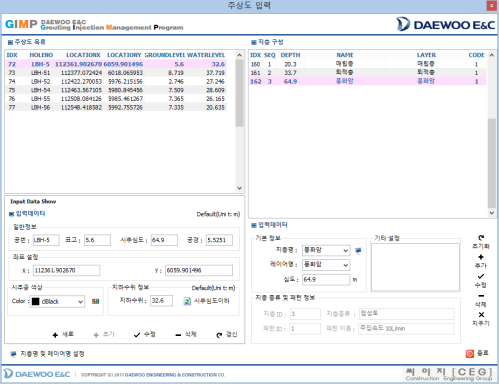Select row LBH-52 in borehole list
This screenshot has height=384, width=499.
[x=116, y=81]
